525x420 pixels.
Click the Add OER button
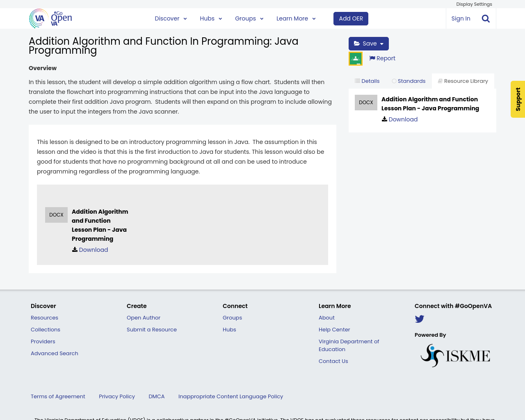[351, 18]
